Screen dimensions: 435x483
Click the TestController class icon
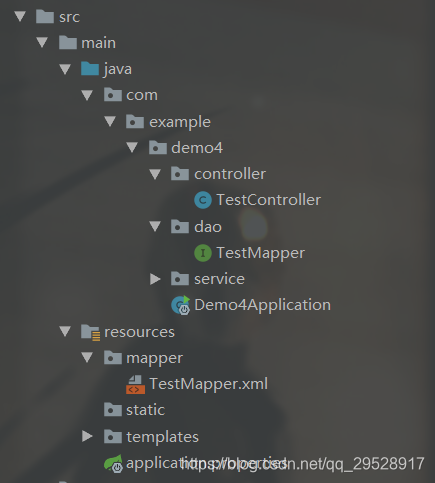click(203, 200)
